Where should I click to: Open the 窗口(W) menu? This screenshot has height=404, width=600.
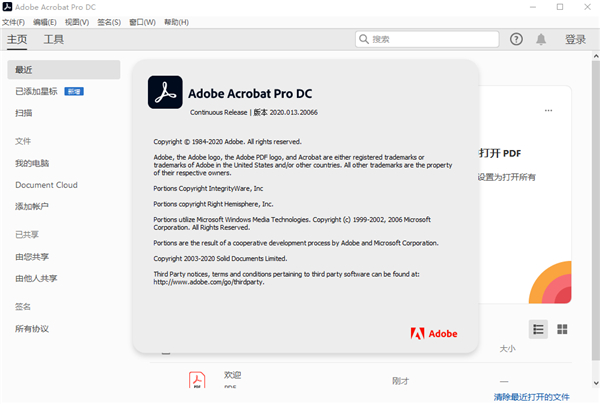pos(142,22)
